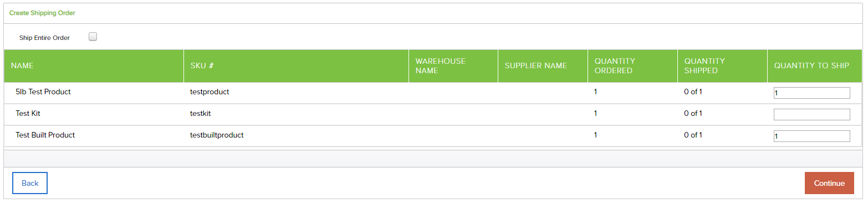Click the Continue button

[x=829, y=183]
